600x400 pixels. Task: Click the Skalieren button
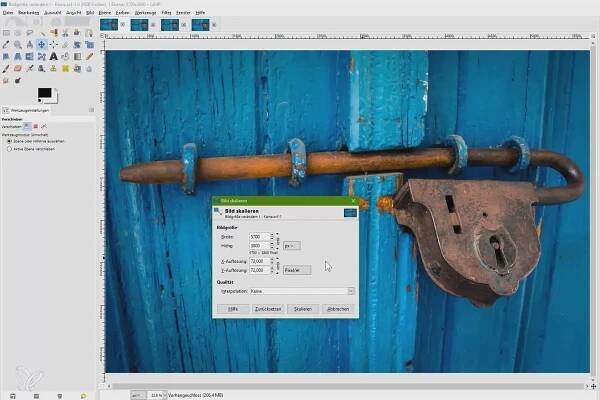click(x=302, y=309)
